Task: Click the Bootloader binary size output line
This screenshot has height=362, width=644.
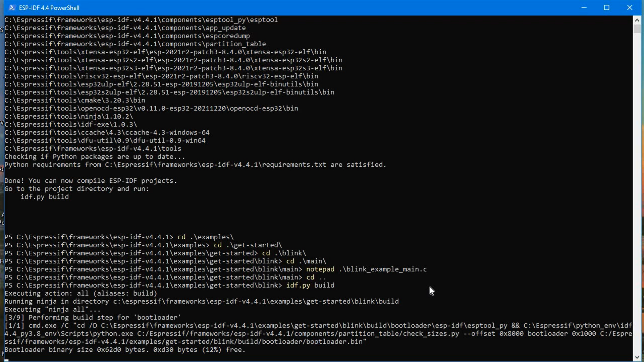Action: 124,350
